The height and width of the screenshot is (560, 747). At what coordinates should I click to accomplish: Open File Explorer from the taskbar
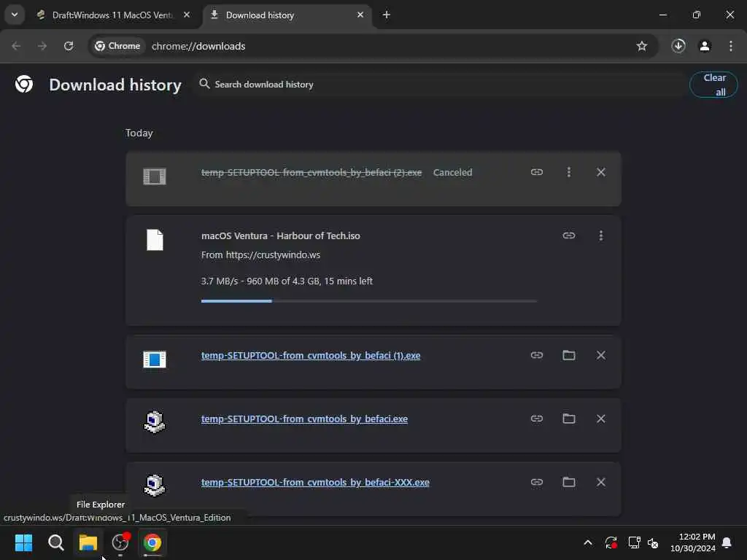88,542
